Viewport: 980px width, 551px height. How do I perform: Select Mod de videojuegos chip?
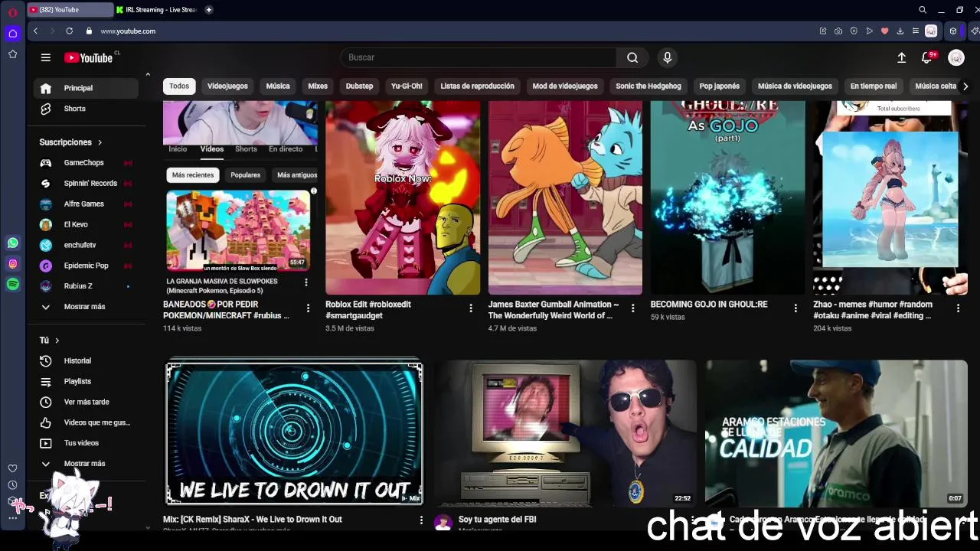coord(565,86)
